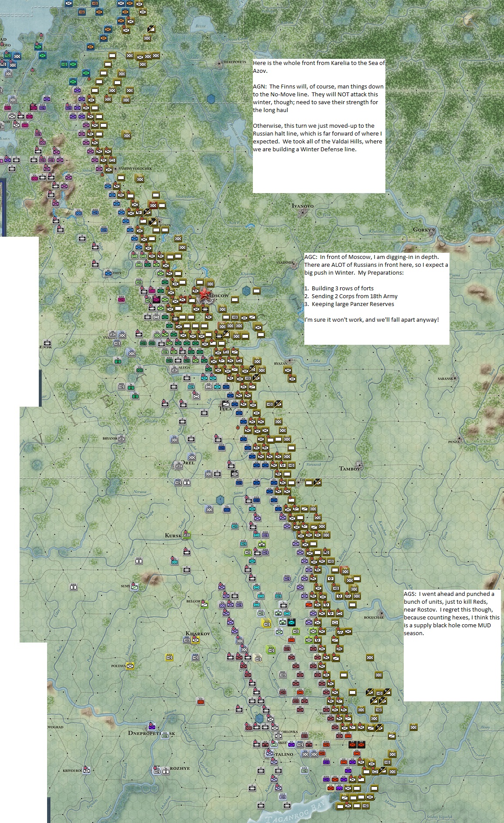Click the blue hexagon marker south of Orel
This screenshot has width=504, height=823.
(221, 500)
